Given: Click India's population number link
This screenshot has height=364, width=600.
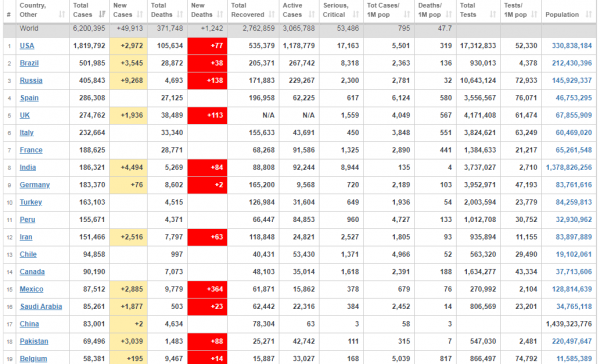Looking at the screenshot, I should pyautogui.click(x=569, y=168).
